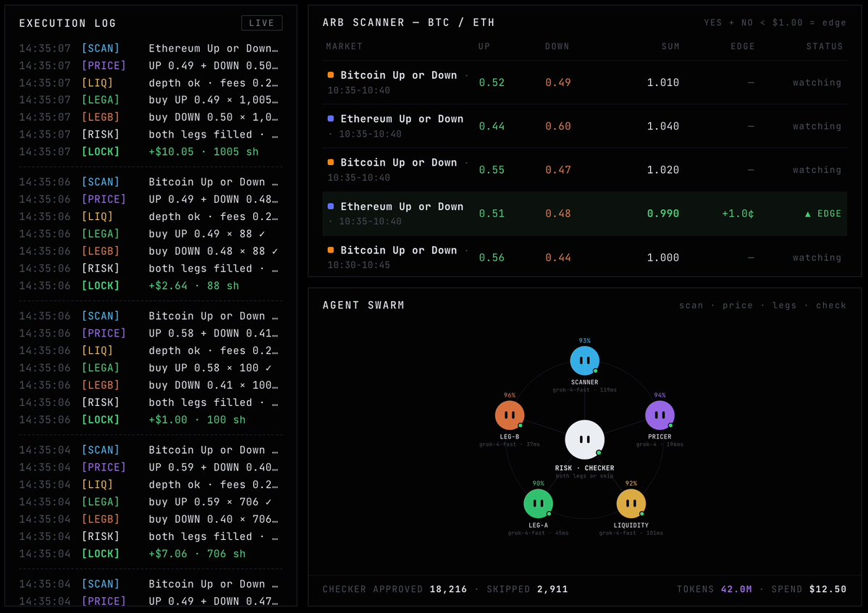
Task: Click the LIVE badge in Execution Log
Action: [x=262, y=23]
